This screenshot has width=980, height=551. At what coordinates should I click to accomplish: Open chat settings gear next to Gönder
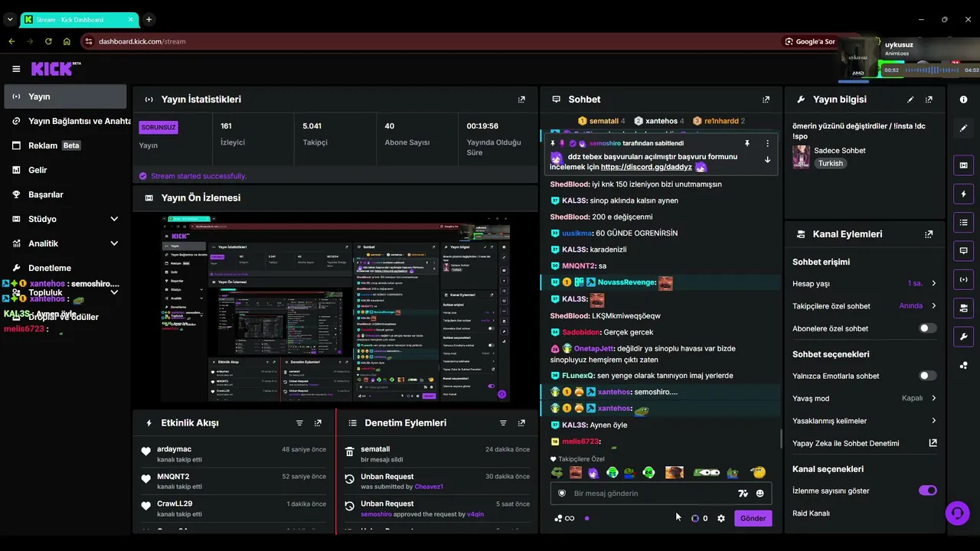(x=720, y=518)
